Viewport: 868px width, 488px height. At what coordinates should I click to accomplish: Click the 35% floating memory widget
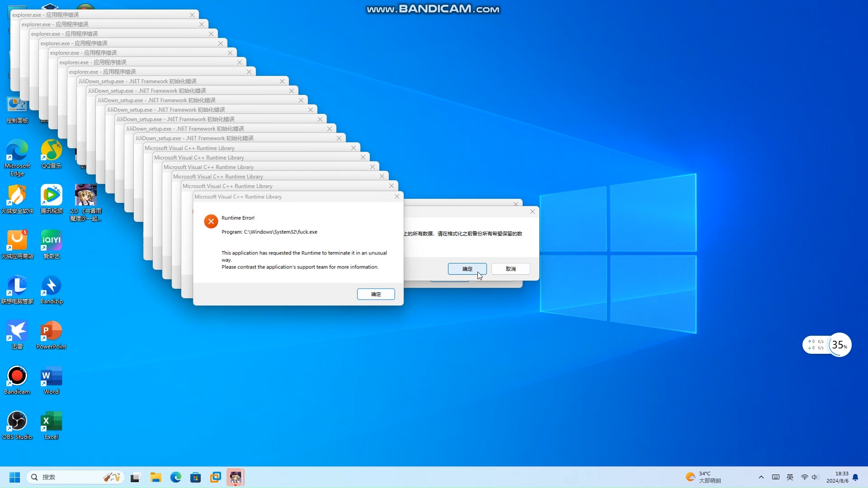840,345
